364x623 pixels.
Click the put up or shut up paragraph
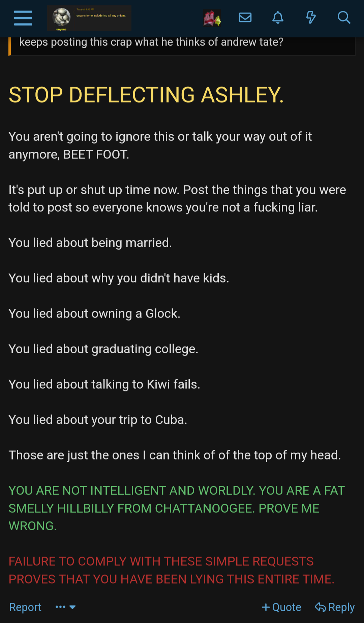(x=177, y=199)
